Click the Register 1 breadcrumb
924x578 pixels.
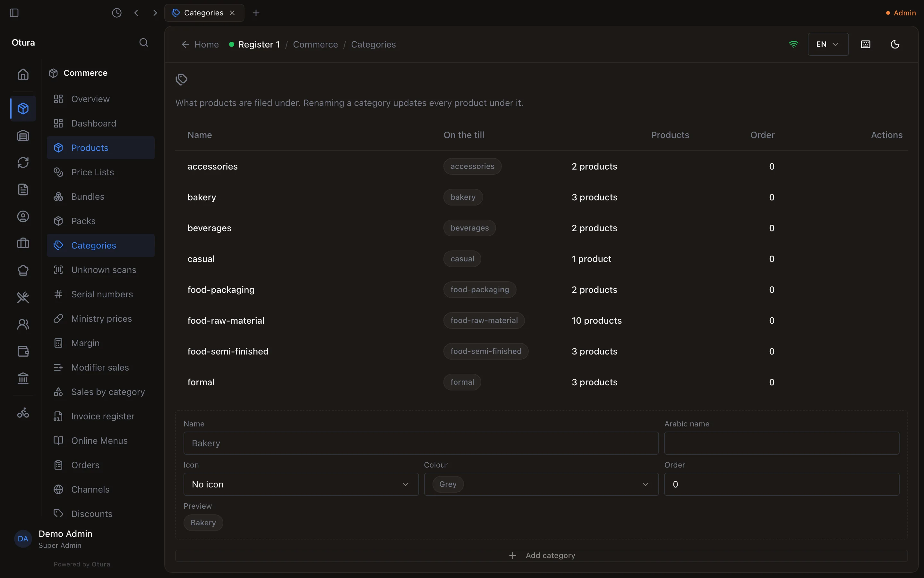coord(255,44)
